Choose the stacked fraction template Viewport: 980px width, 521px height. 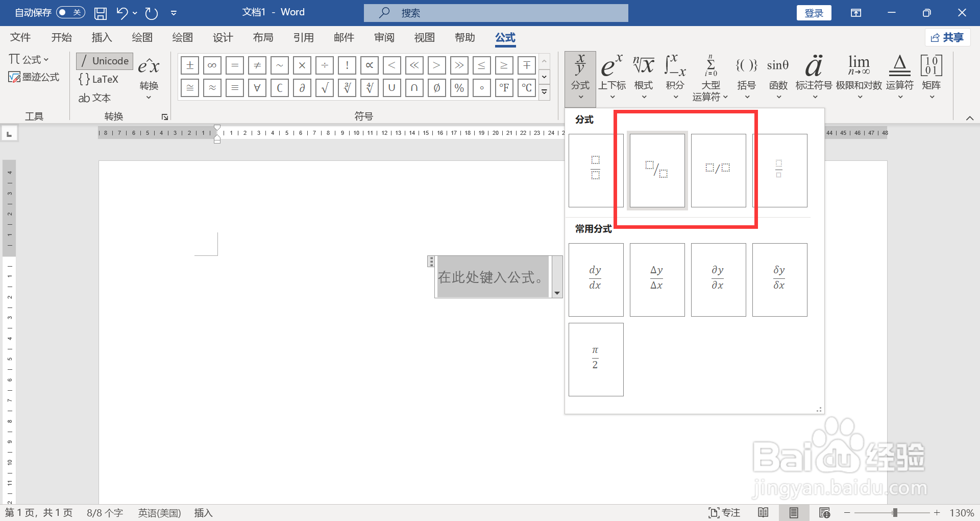(x=596, y=171)
